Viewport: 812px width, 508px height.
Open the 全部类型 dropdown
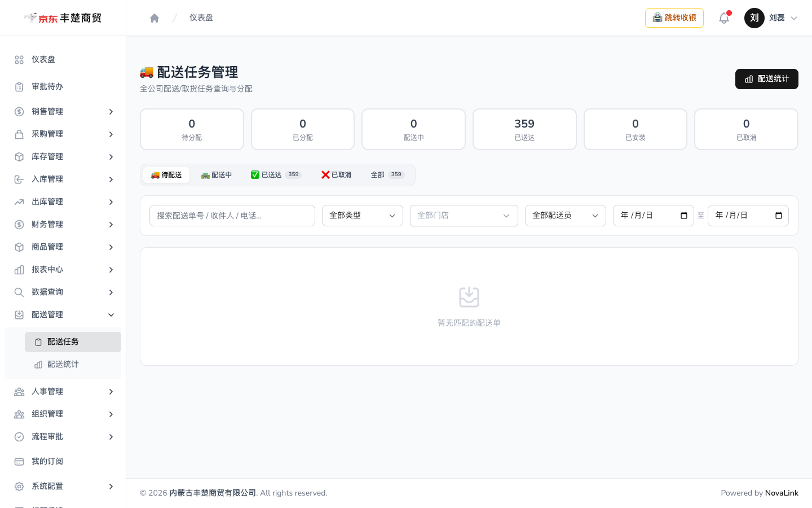[x=363, y=216]
